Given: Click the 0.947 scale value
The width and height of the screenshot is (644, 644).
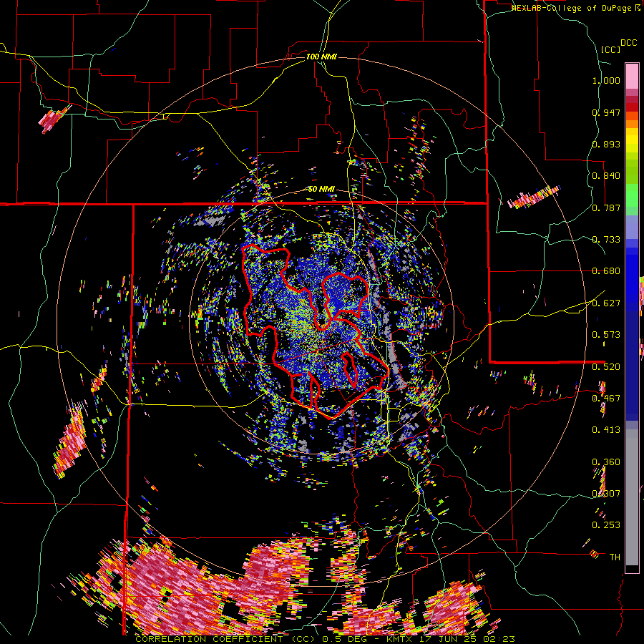Looking at the screenshot, I should [606, 112].
